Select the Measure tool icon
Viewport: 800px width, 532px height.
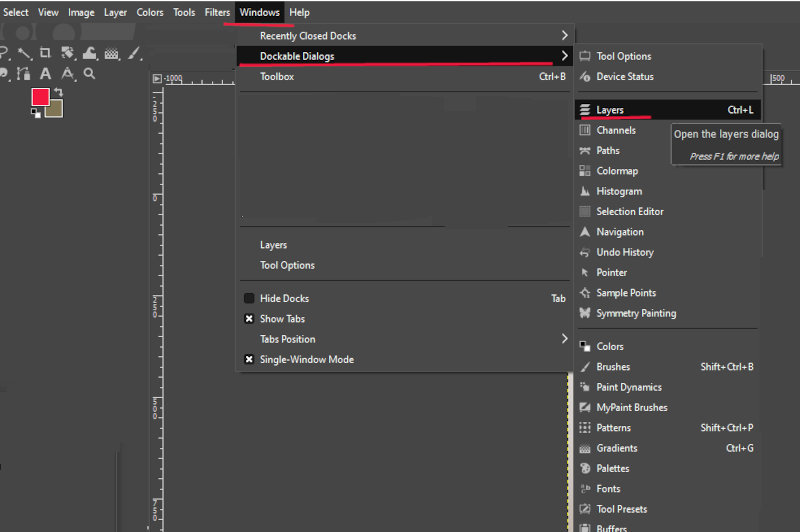(67, 73)
